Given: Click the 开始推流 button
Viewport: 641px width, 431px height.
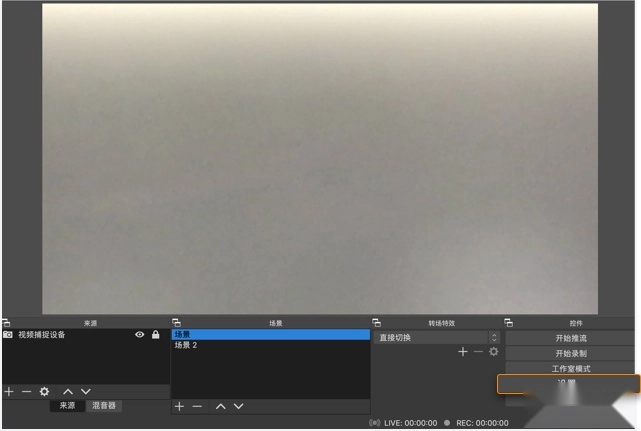Looking at the screenshot, I should (x=571, y=338).
